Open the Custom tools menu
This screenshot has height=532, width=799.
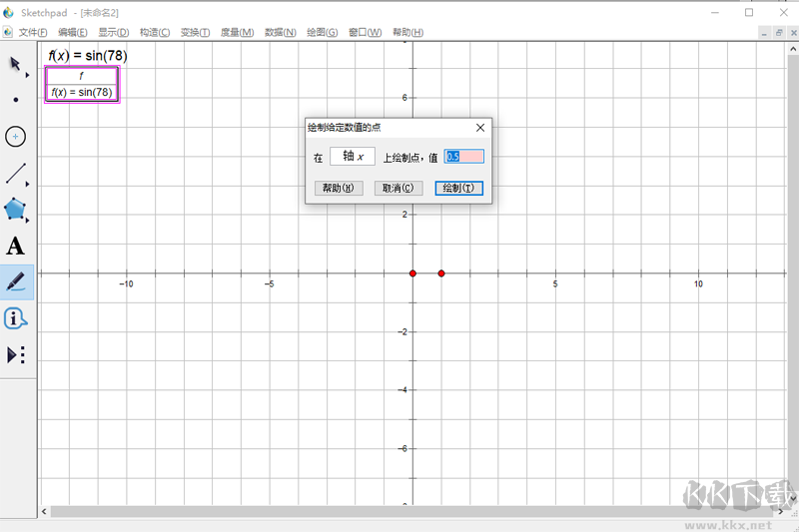[16, 354]
